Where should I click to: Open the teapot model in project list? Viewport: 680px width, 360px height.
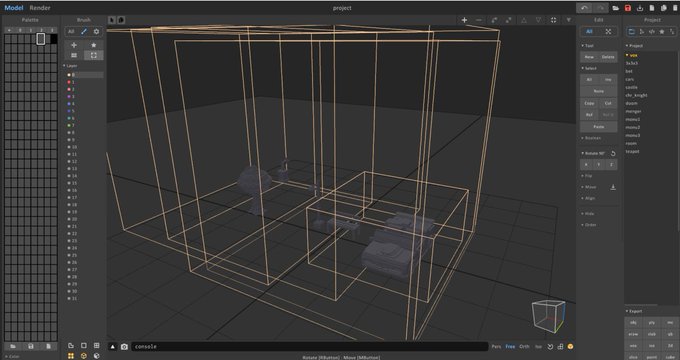click(632, 151)
